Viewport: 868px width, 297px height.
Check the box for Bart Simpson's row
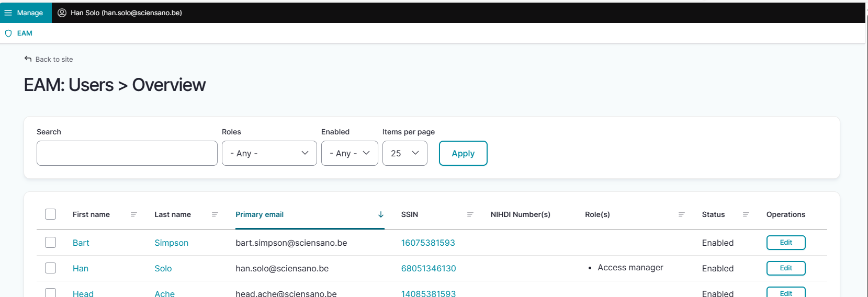point(51,243)
